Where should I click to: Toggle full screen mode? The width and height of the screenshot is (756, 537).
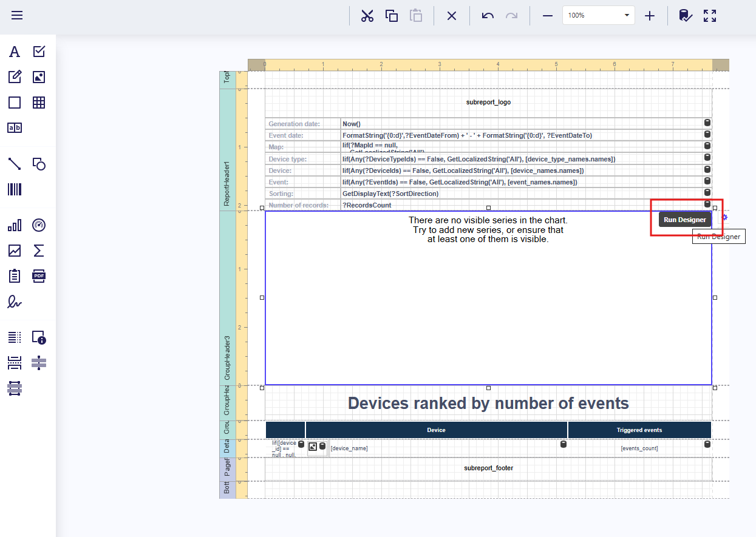tap(710, 16)
